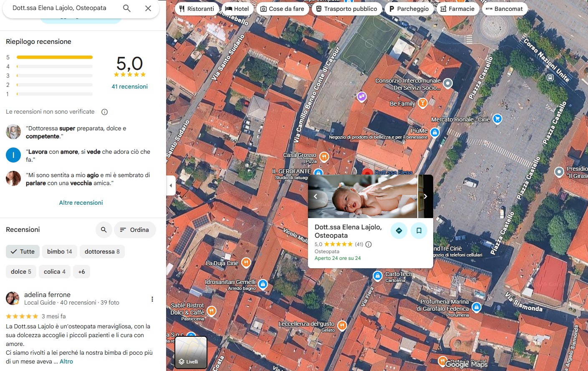This screenshot has width=588, height=371.
Task: Open the Leccellenza del gusto pin
Action: click(342, 325)
